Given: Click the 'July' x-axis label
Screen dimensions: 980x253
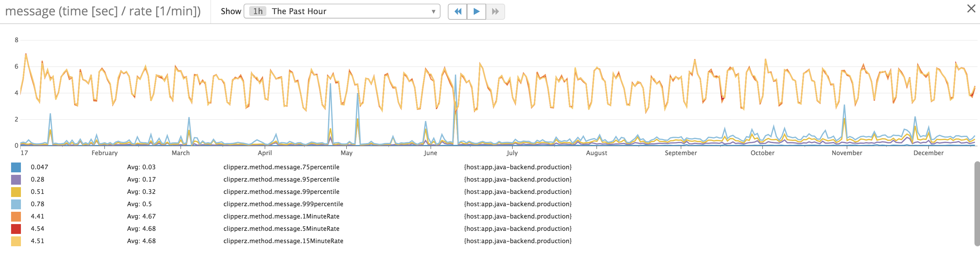Looking at the screenshot, I should pyautogui.click(x=512, y=153).
